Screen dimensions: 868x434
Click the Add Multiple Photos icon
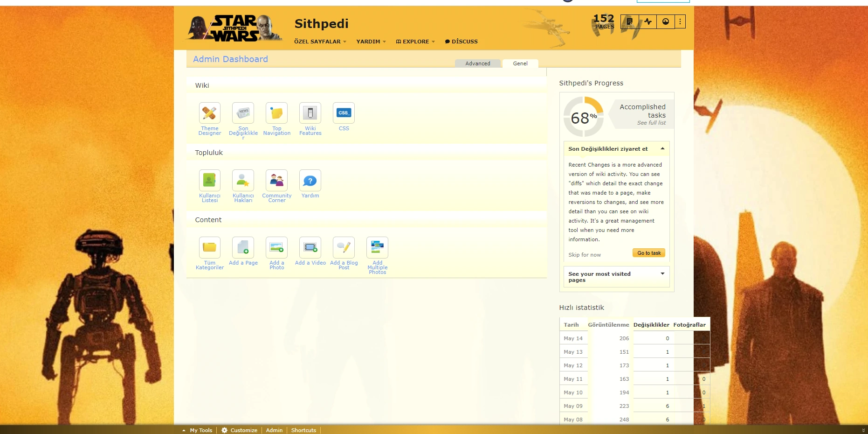pyautogui.click(x=377, y=247)
